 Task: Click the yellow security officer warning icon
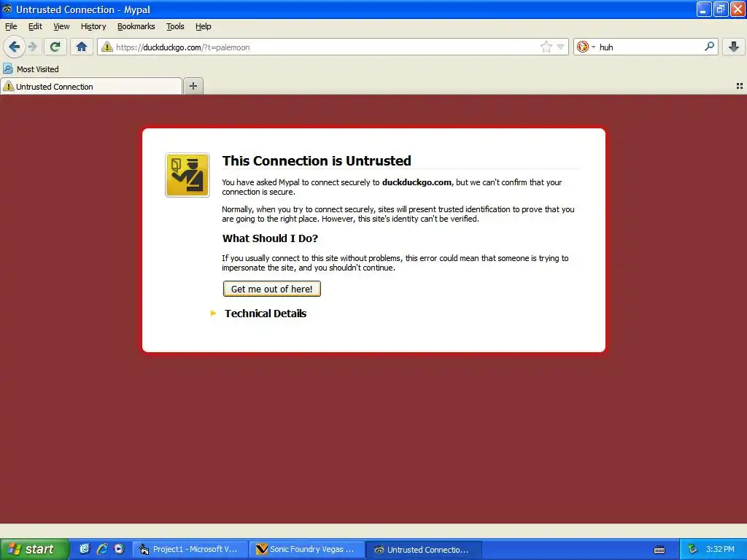187,175
